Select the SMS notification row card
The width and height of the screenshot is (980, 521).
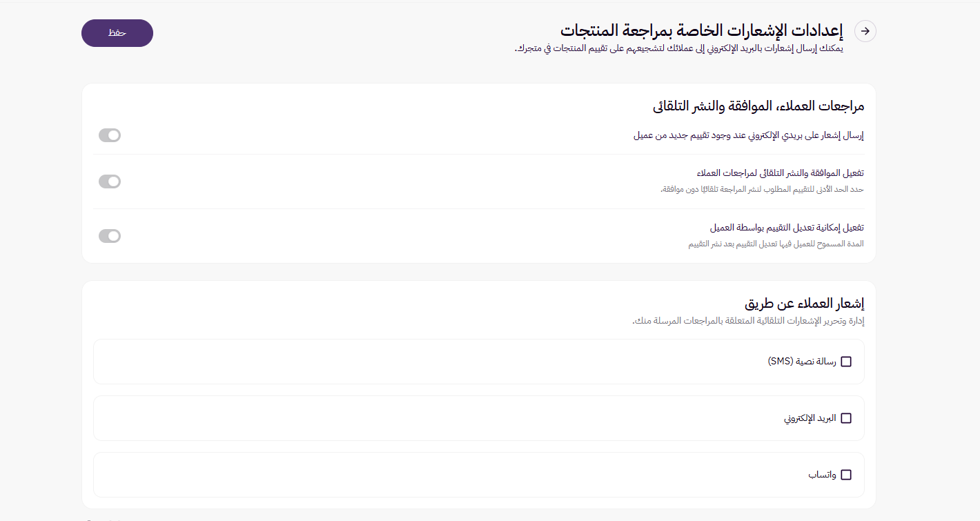click(x=478, y=361)
